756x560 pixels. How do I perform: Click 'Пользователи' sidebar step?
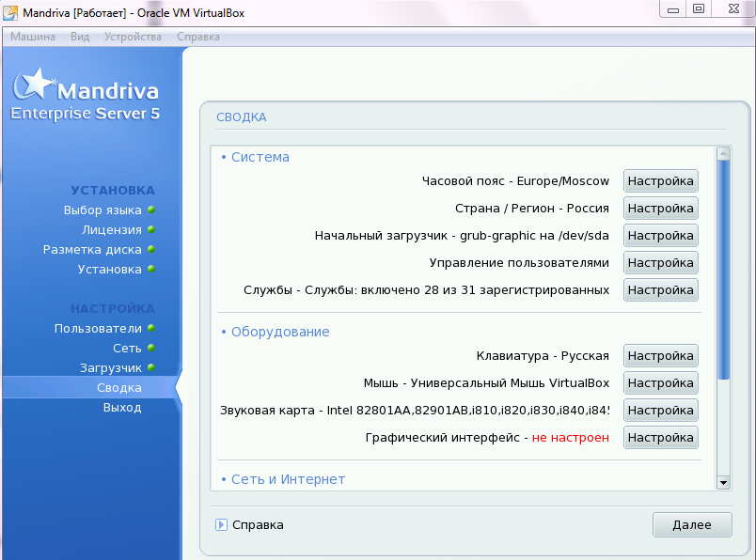pos(99,329)
